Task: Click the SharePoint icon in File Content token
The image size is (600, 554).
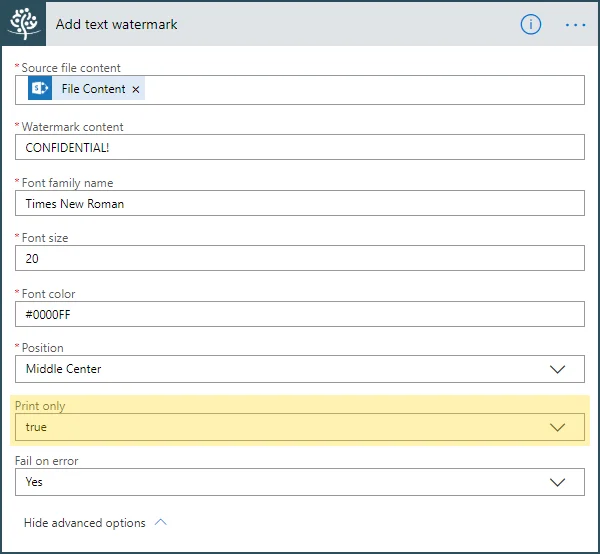Action: [x=40, y=89]
